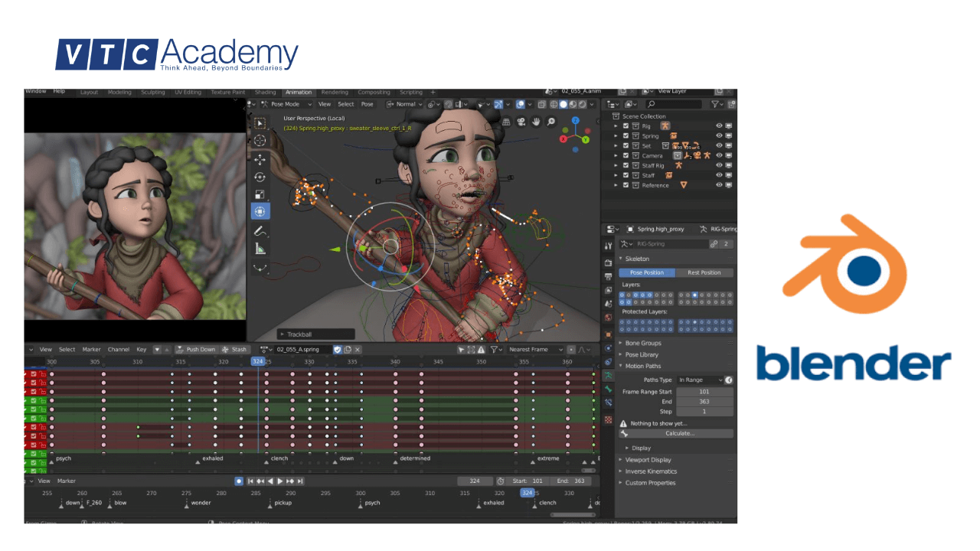
Task: Select the Scale tool in viewport toolbar
Action: point(260,194)
